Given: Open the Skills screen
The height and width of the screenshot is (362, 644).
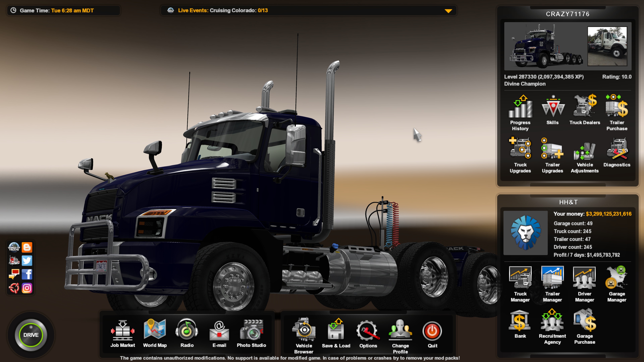Looking at the screenshot, I should click(x=552, y=110).
